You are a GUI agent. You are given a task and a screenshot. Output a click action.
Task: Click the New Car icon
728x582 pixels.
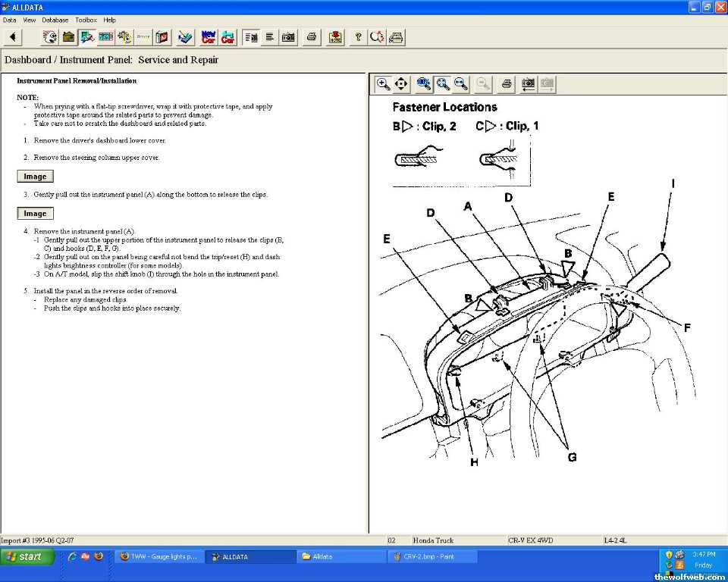(x=209, y=36)
